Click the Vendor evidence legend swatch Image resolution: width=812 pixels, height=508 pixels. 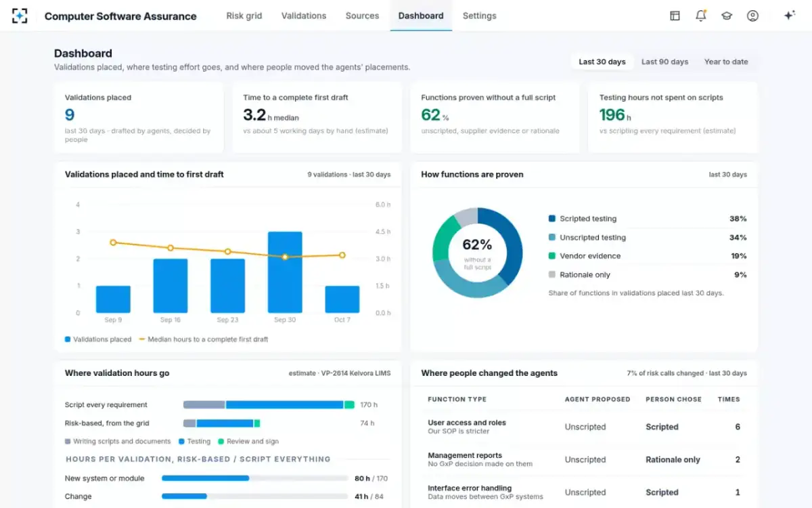click(x=552, y=256)
